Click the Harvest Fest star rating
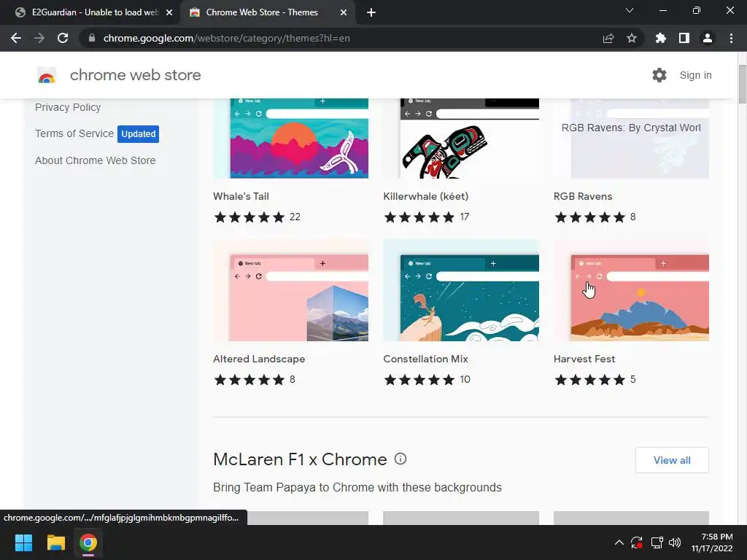 (589, 379)
